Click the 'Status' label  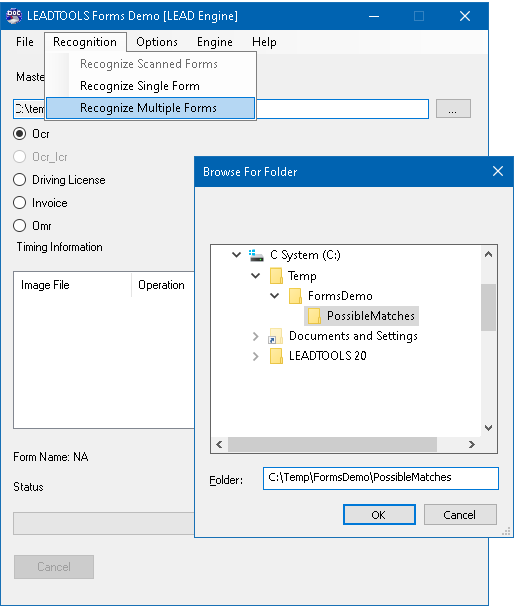tap(28, 487)
